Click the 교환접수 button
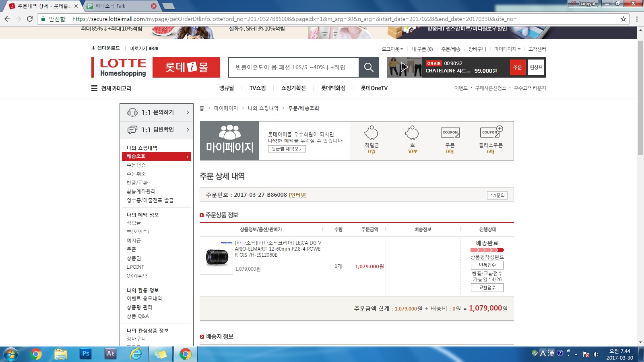 (x=487, y=288)
